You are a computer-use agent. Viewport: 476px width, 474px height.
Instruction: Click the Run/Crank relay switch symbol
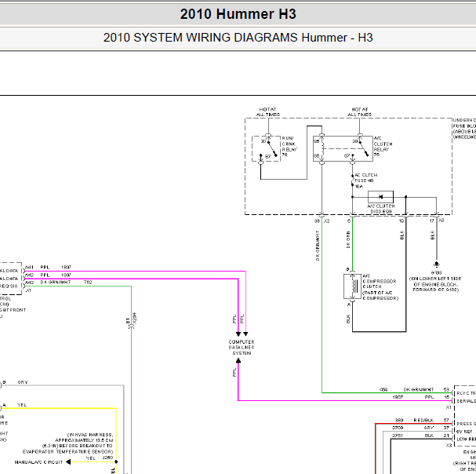[x=271, y=149]
